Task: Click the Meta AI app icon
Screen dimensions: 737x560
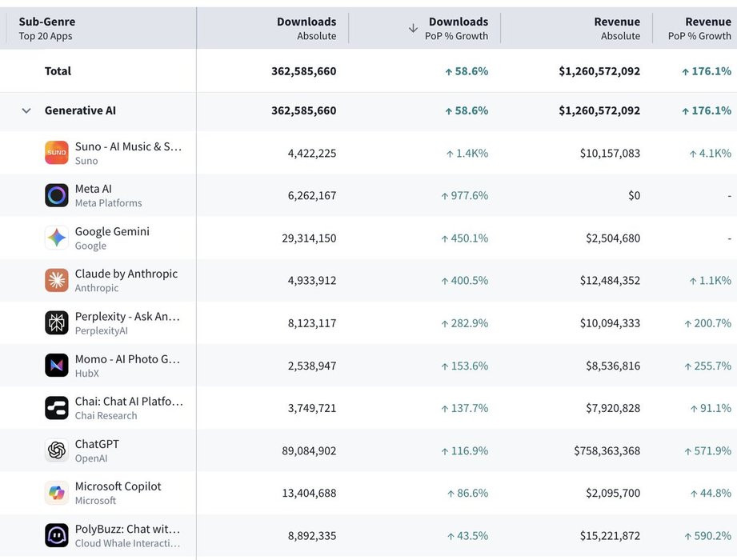Action: (x=57, y=195)
